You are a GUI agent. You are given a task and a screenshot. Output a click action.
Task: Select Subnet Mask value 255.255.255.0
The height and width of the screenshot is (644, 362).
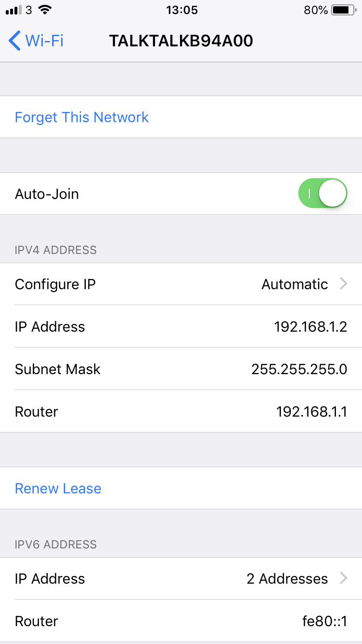299,369
